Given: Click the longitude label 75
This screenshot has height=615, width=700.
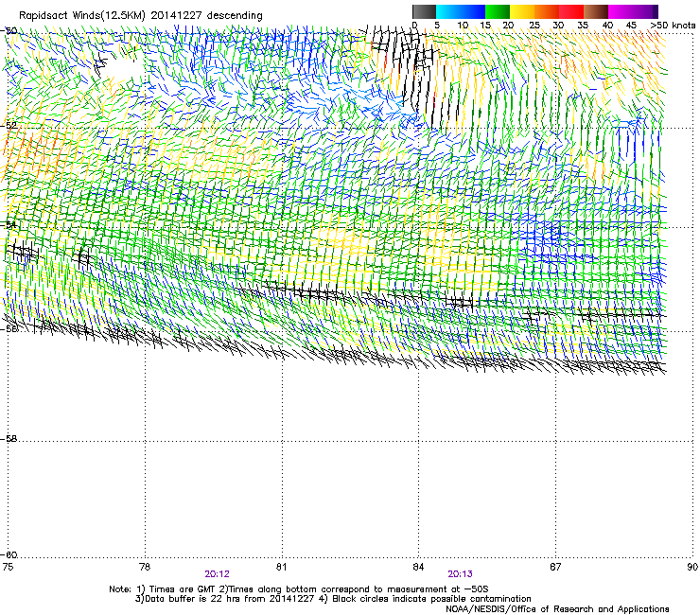Looking at the screenshot, I should (8, 567).
